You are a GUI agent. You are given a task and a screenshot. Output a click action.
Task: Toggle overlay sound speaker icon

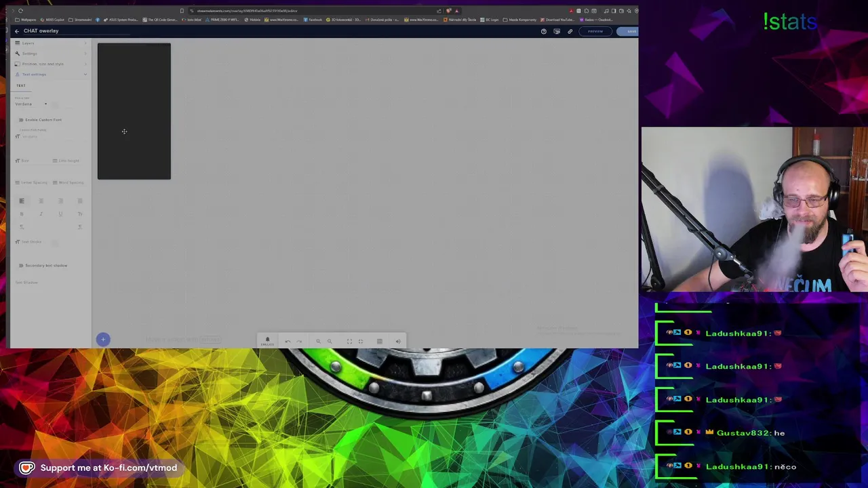398,342
